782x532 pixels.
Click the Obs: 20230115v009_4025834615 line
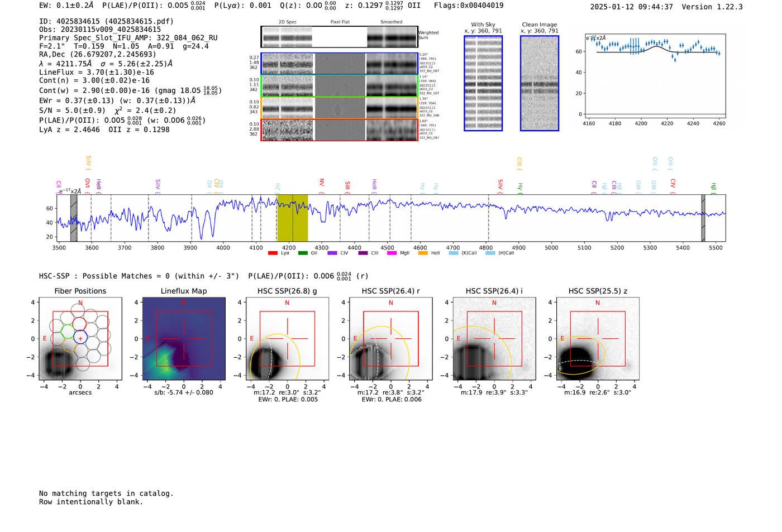(100, 30)
